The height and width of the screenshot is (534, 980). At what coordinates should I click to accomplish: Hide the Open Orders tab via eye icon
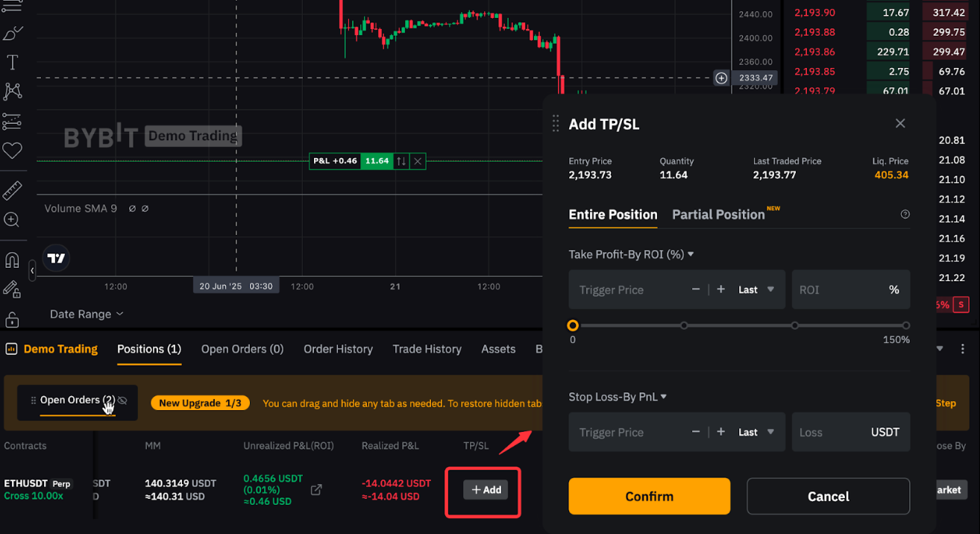[122, 400]
